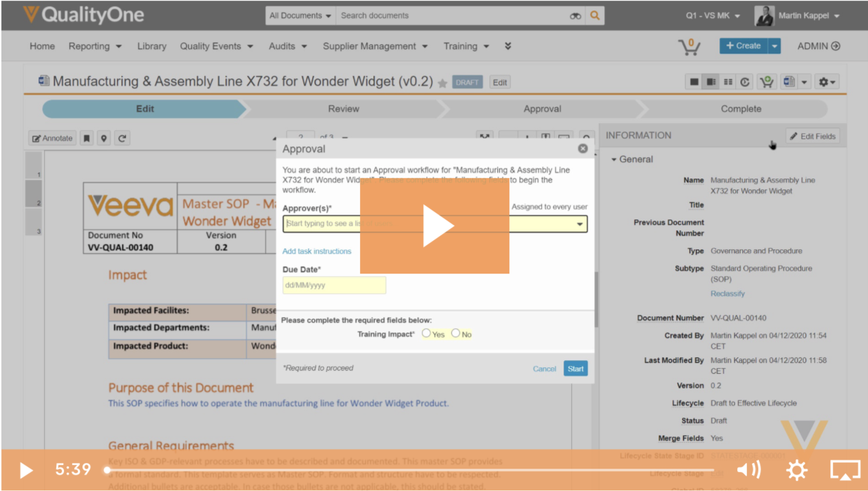The width and height of the screenshot is (868, 491).
Task: Select Yes for Training Impact
Action: [x=426, y=333]
